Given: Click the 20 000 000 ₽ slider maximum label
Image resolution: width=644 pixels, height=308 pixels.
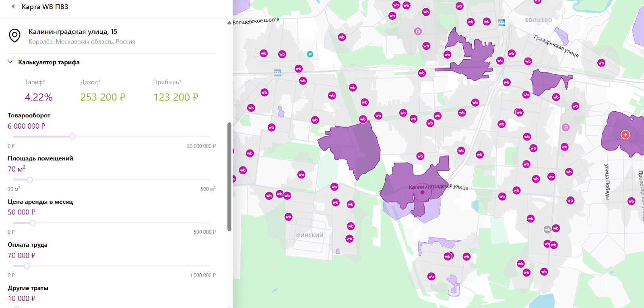Looking at the screenshot, I should pos(201,146).
